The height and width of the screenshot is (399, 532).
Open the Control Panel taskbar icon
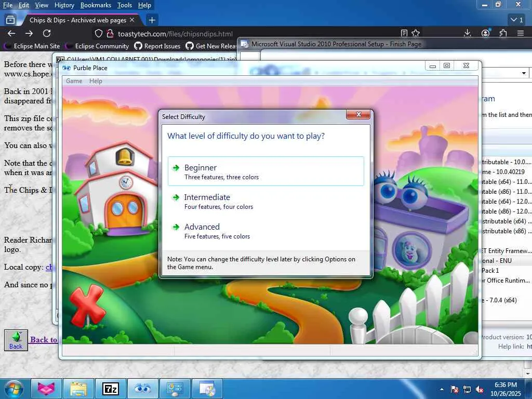(x=175, y=389)
